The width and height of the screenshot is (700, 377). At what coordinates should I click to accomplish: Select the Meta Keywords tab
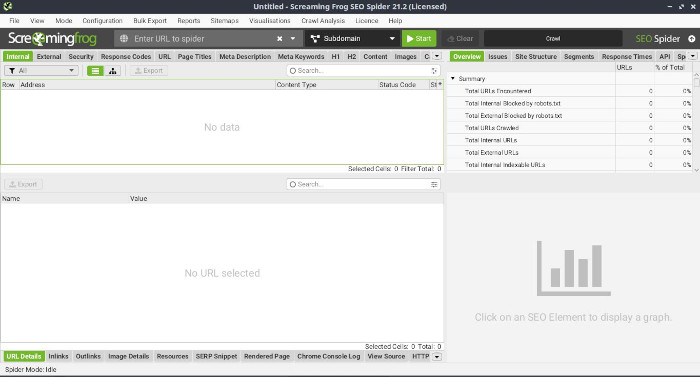pos(301,56)
